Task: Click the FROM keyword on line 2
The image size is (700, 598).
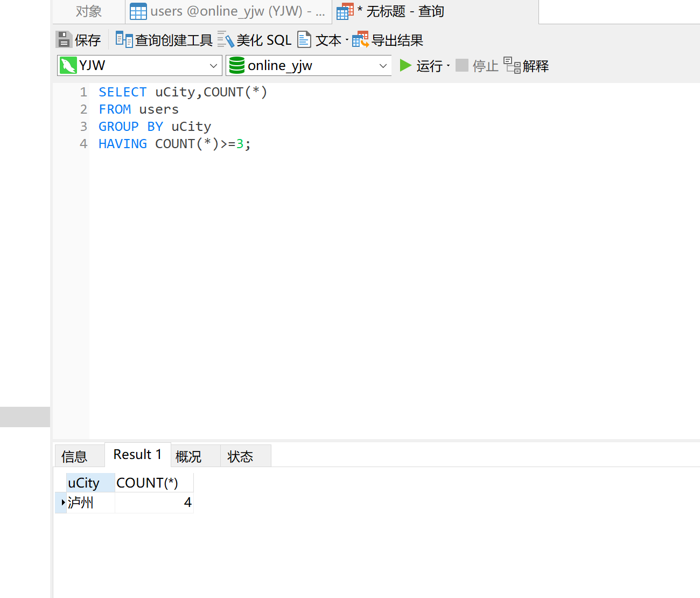Action: pyautogui.click(x=115, y=109)
